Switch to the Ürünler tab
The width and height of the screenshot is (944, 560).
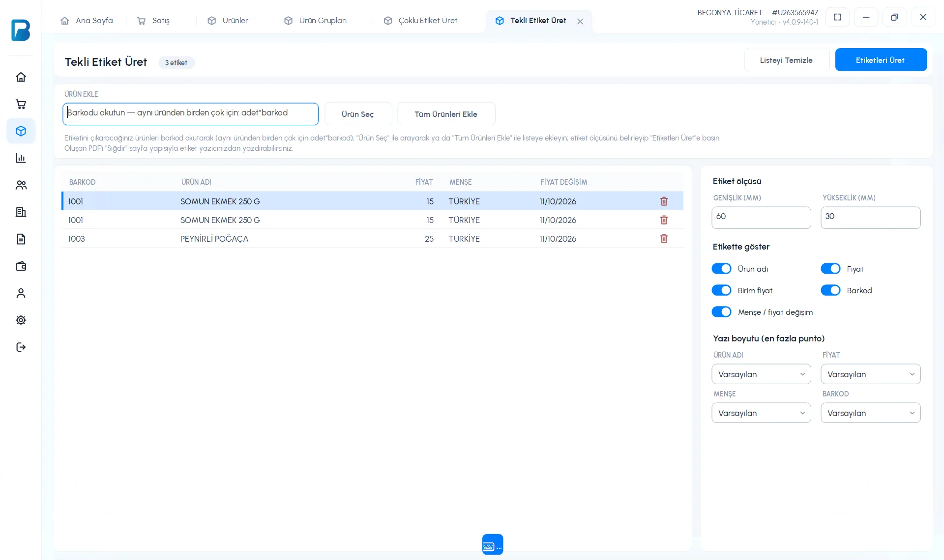click(x=228, y=21)
